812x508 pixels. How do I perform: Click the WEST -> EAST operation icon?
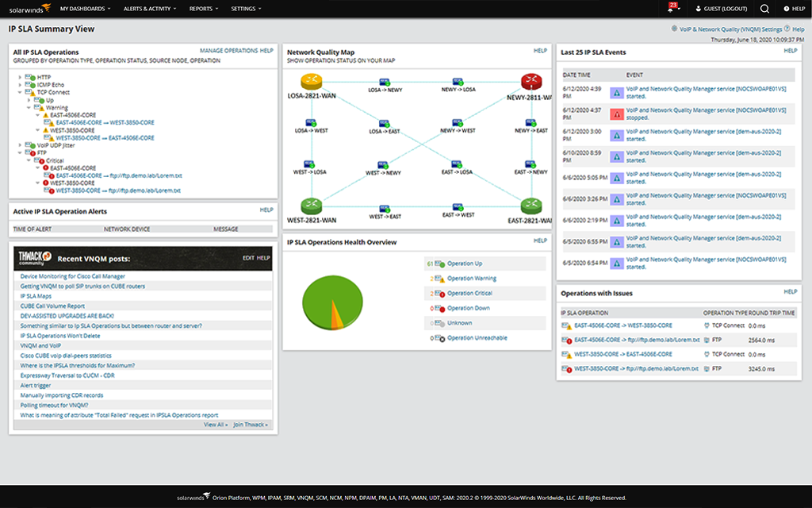(x=385, y=206)
